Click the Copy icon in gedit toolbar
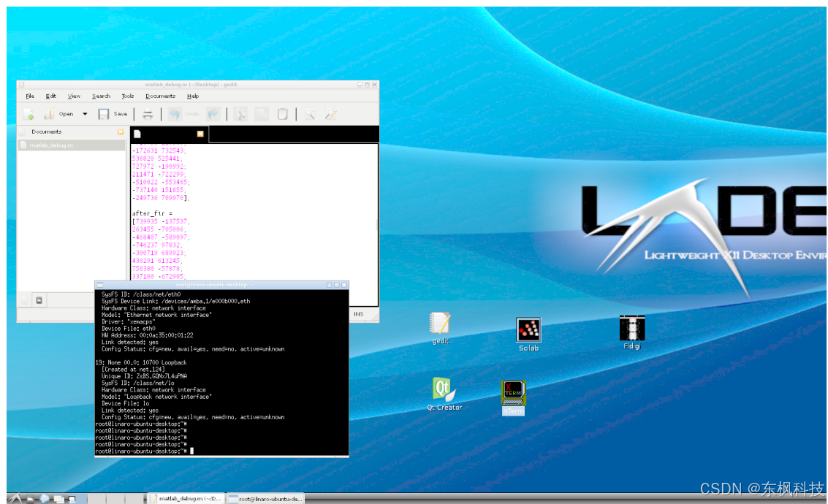828x504 pixels. pos(262,114)
